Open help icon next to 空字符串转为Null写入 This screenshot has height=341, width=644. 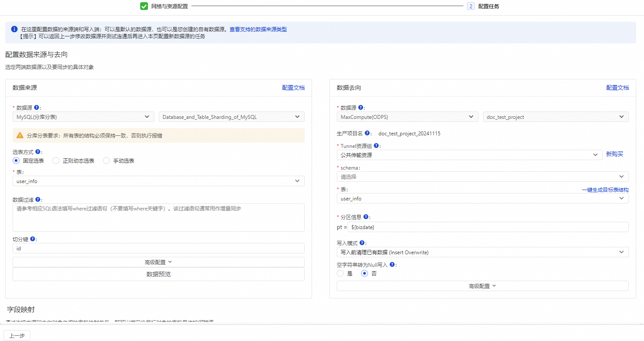[x=392, y=264]
